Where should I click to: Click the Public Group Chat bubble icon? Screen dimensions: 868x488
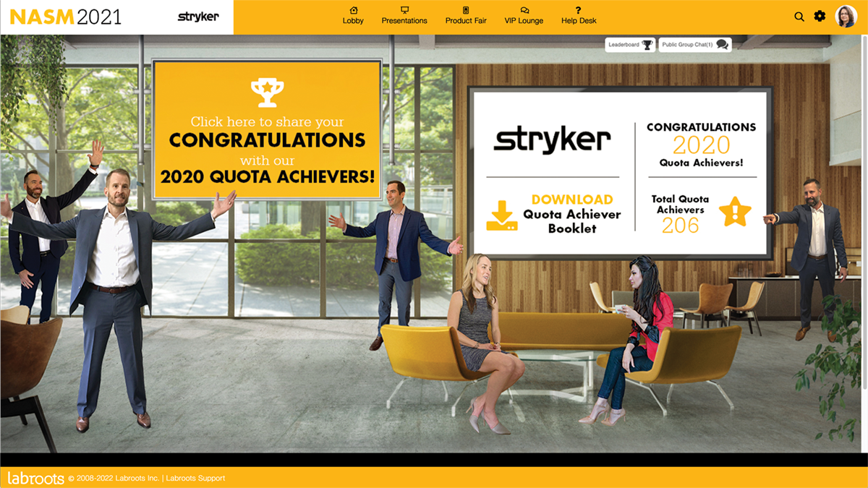click(x=722, y=45)
